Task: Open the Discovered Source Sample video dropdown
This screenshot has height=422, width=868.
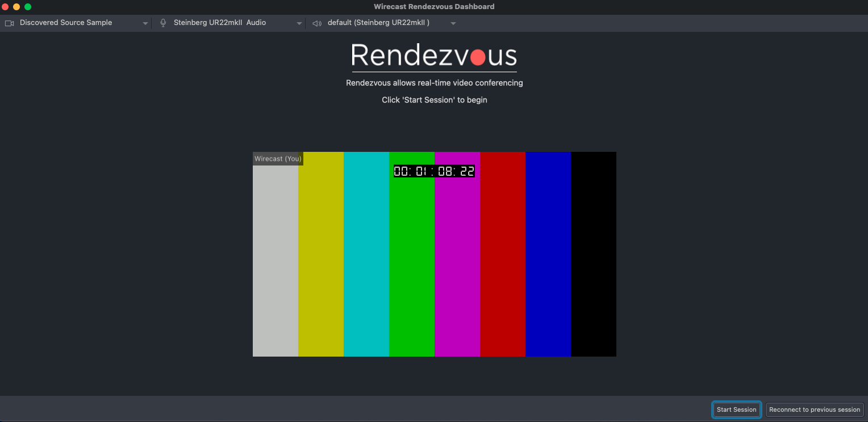Action: [76, 23]
